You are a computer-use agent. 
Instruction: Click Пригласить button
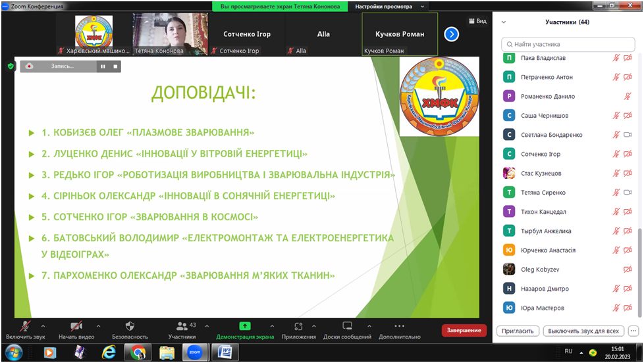[518, 331]
